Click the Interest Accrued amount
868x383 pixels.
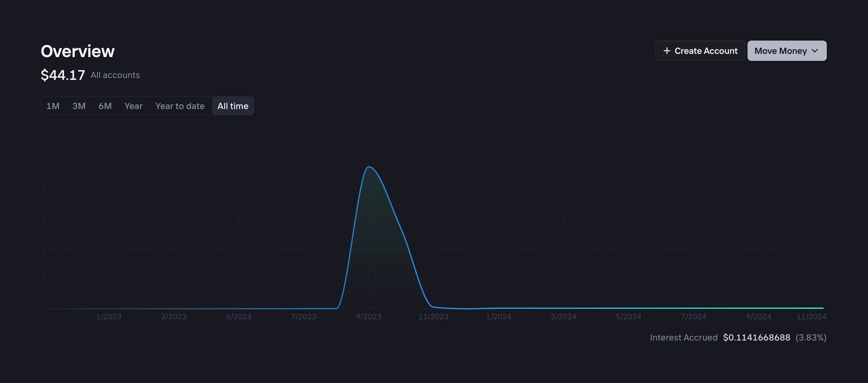[x=756, y=338]
